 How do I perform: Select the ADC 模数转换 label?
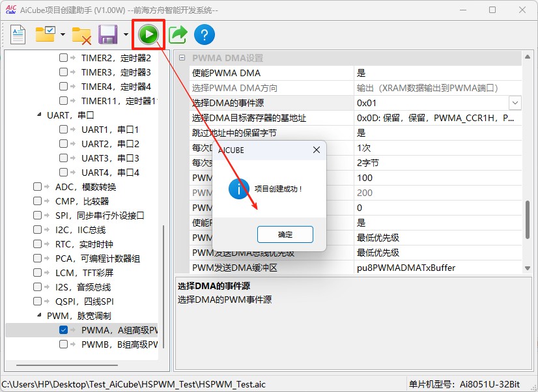click(x=86, y=187)
